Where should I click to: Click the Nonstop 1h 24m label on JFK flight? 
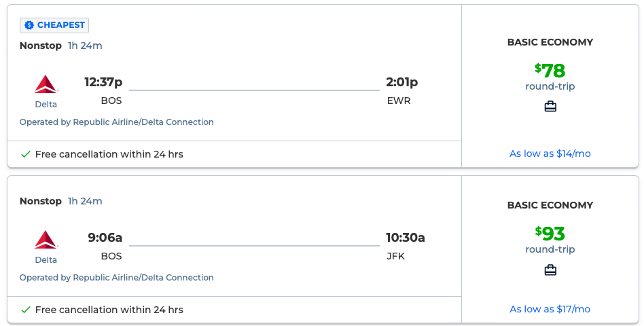click(61, 201)
